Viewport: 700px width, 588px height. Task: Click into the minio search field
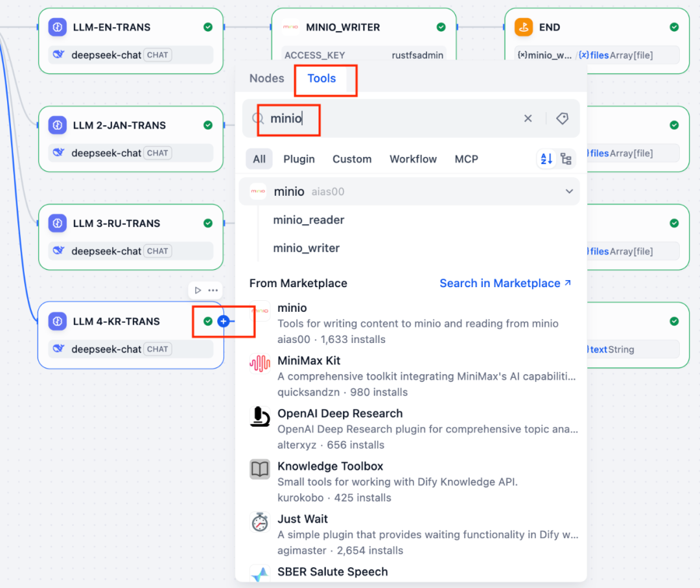pyautogui.click(x=389, y=119)
